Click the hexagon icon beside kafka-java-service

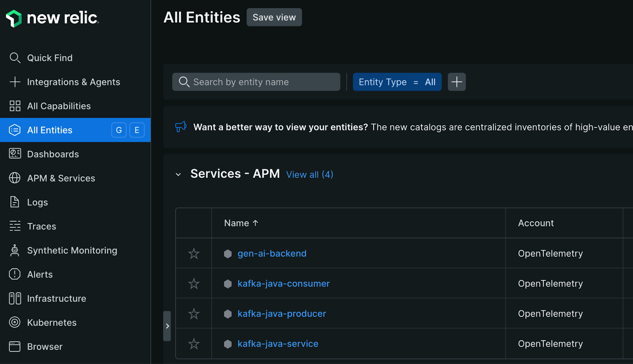(x=228, y=344)
